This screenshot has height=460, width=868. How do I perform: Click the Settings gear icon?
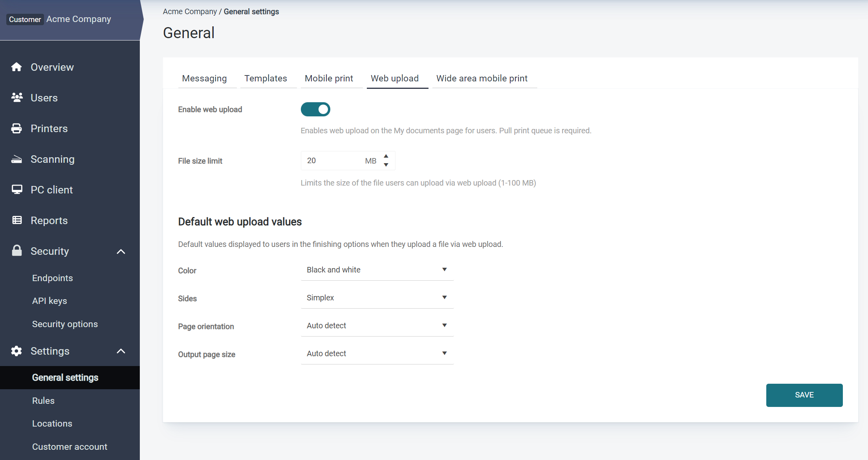16,351
